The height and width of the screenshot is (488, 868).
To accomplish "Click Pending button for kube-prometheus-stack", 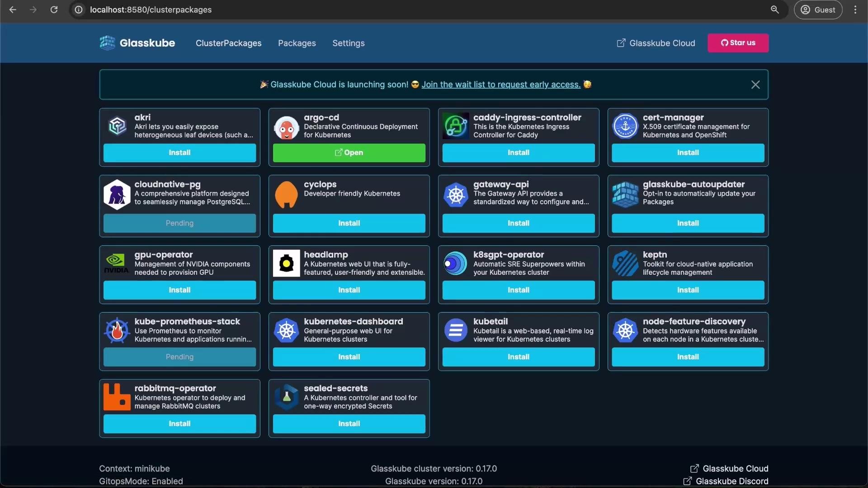I will [179, 357].
